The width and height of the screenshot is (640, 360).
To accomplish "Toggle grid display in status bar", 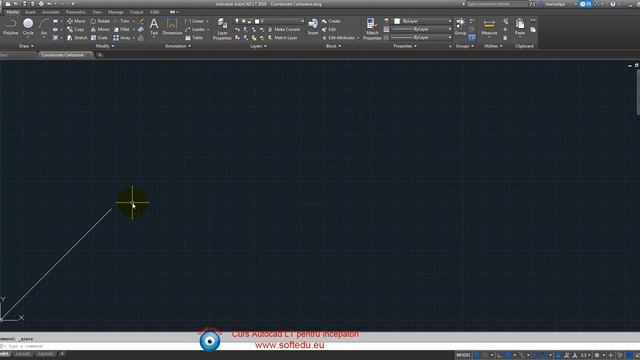I will [477, 355].
